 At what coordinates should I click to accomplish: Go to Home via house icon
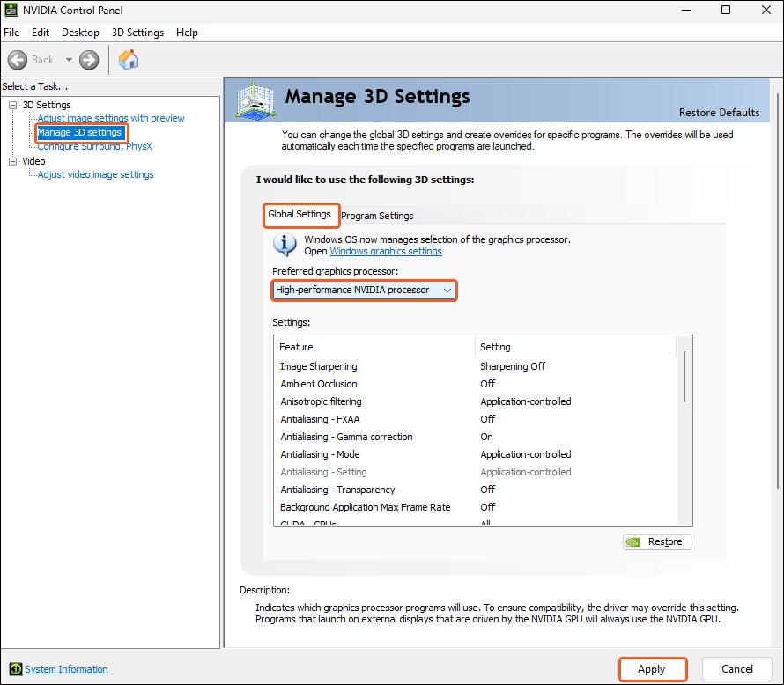point(129,60)
